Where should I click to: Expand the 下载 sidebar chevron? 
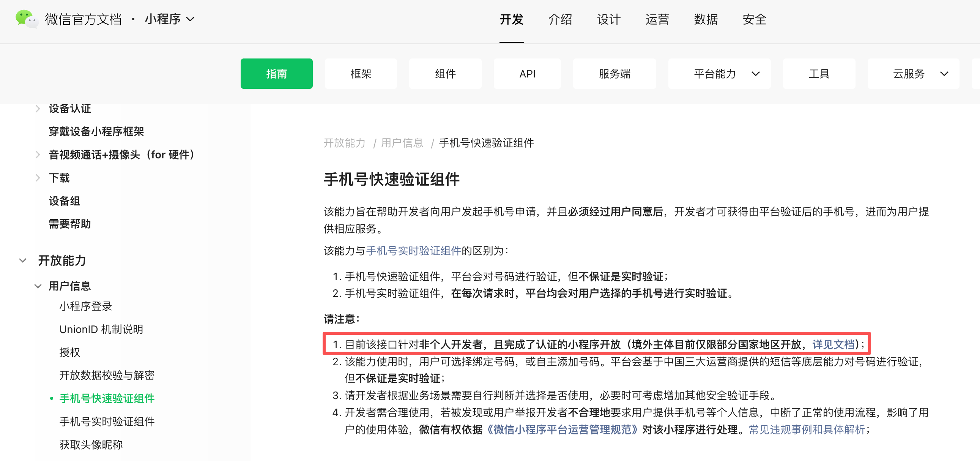[x=38, y=178]
